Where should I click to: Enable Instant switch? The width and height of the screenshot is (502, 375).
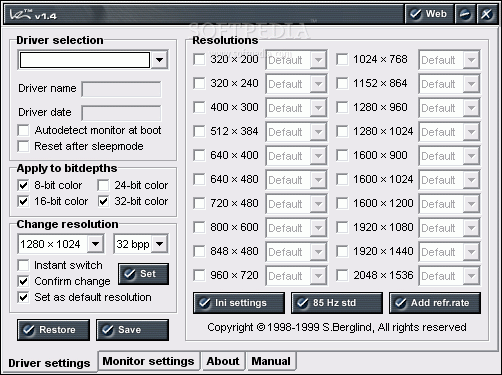(23, 265)
